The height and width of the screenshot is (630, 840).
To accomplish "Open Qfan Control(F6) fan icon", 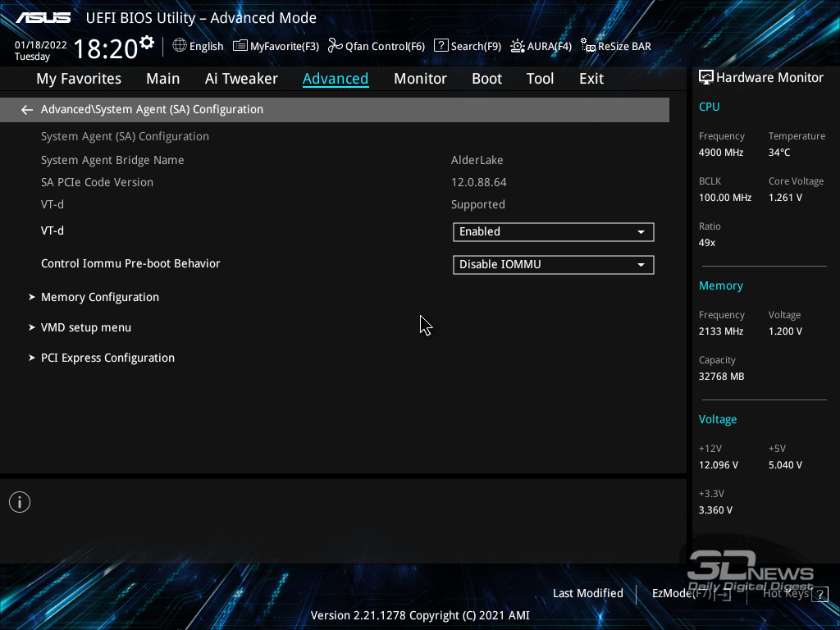I will [x=336, y=46].
